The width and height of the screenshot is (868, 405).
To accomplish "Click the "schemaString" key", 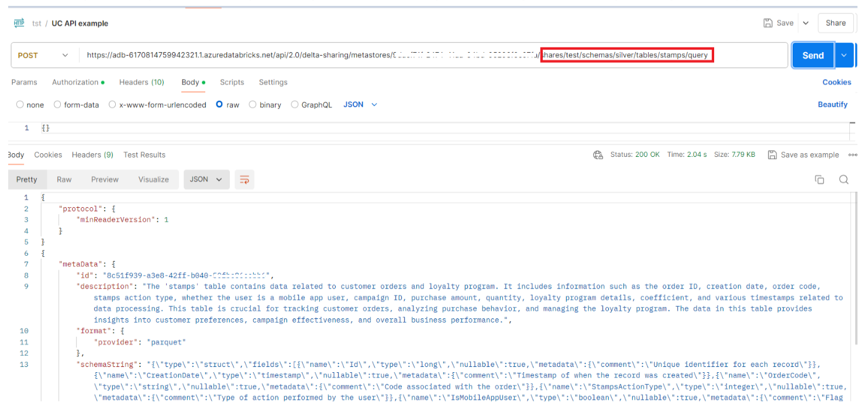I will click(x=109, y=365).
